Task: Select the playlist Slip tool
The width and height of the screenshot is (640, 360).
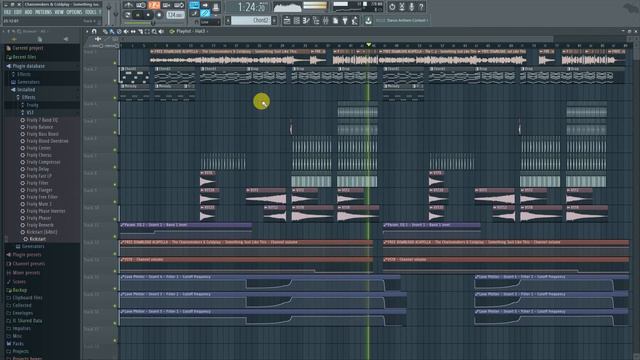Action: [x=133, y=31]
